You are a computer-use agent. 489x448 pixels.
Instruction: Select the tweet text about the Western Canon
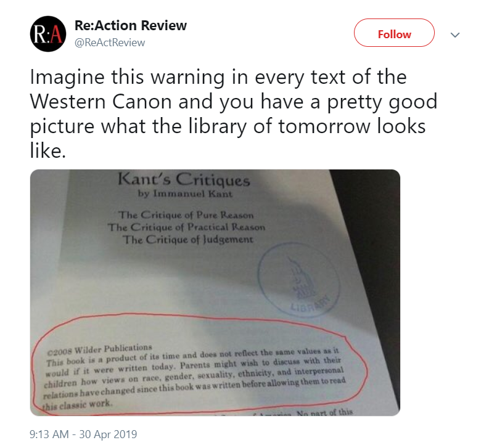233,114
